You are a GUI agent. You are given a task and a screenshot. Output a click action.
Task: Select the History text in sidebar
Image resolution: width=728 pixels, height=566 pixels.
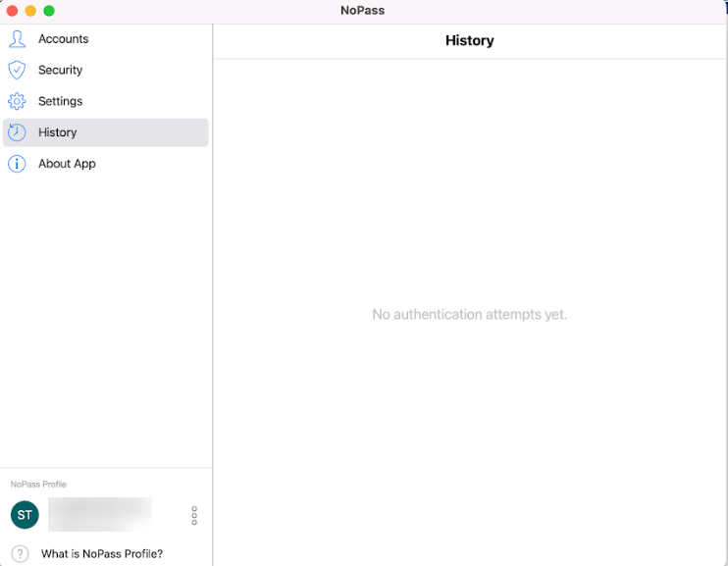click(57, 132)
